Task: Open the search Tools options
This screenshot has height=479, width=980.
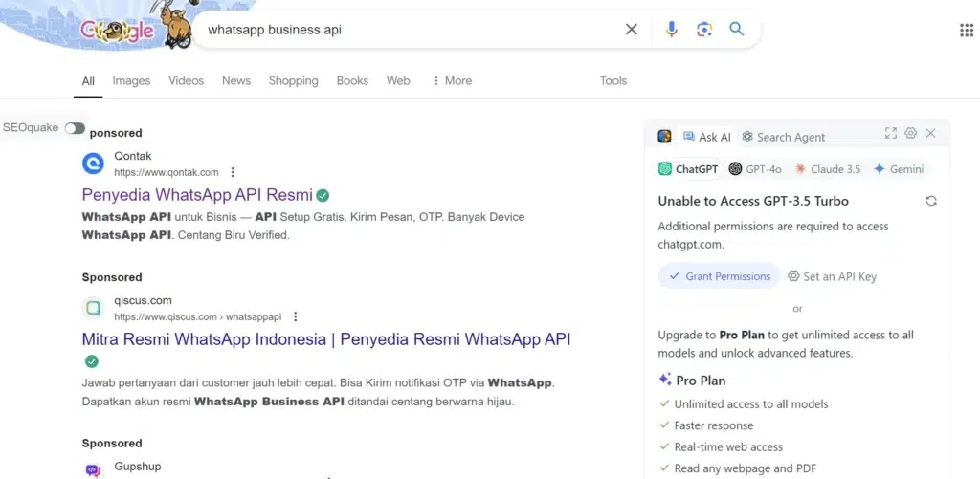Action: [x=613, y=81]
